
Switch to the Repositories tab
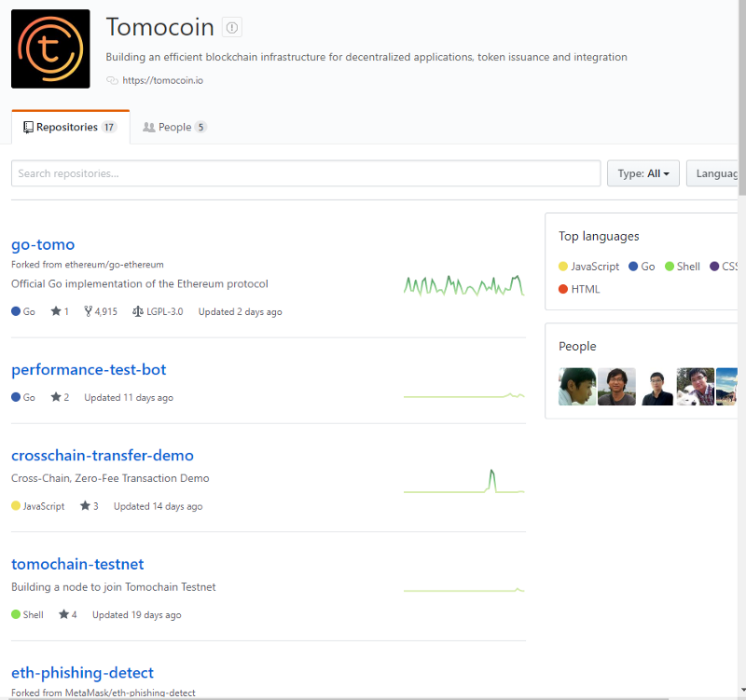71,127
